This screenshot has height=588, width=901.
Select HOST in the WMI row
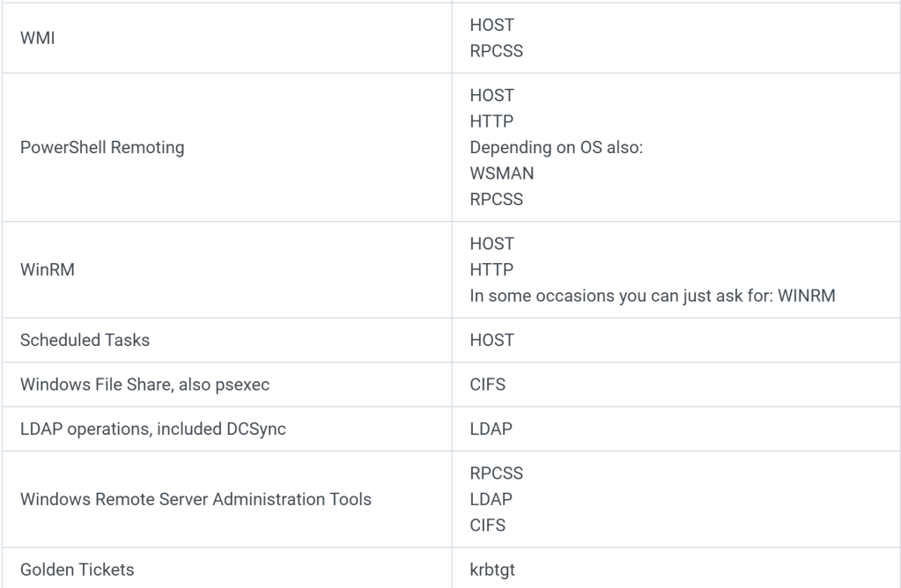(492, 26)
